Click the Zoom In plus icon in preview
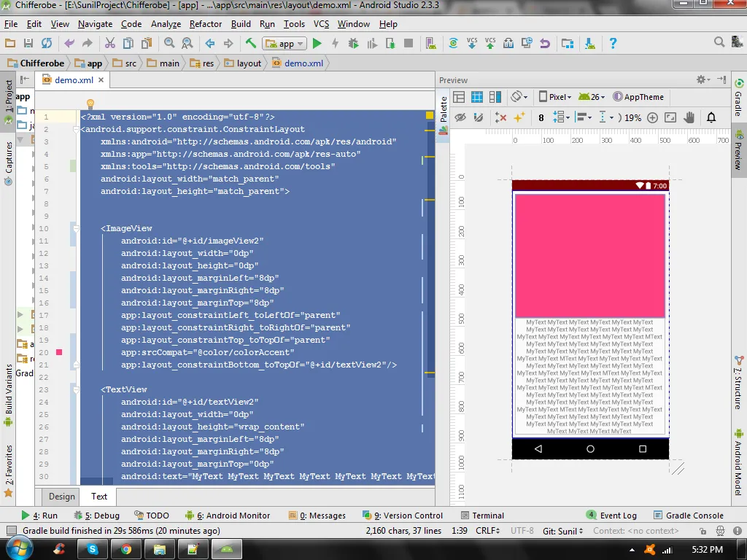This screenshot has height=560, width=747. (x=652, y=117)
